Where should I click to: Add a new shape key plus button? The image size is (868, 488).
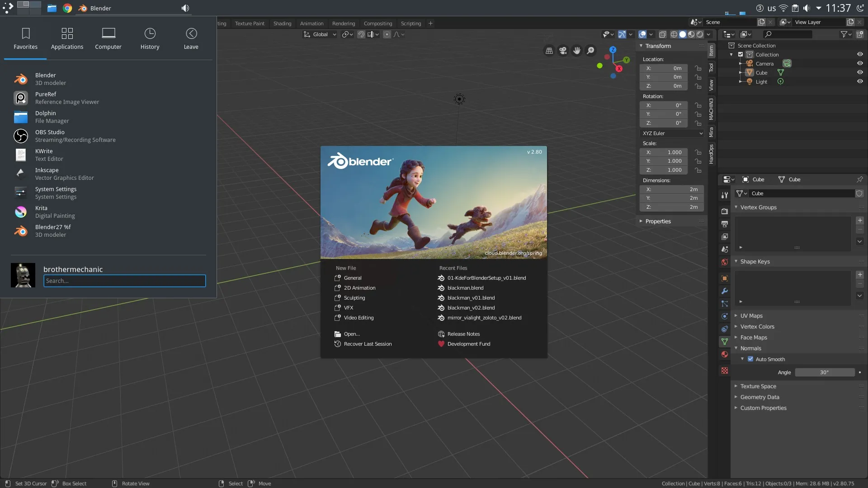tap(860, 275)
